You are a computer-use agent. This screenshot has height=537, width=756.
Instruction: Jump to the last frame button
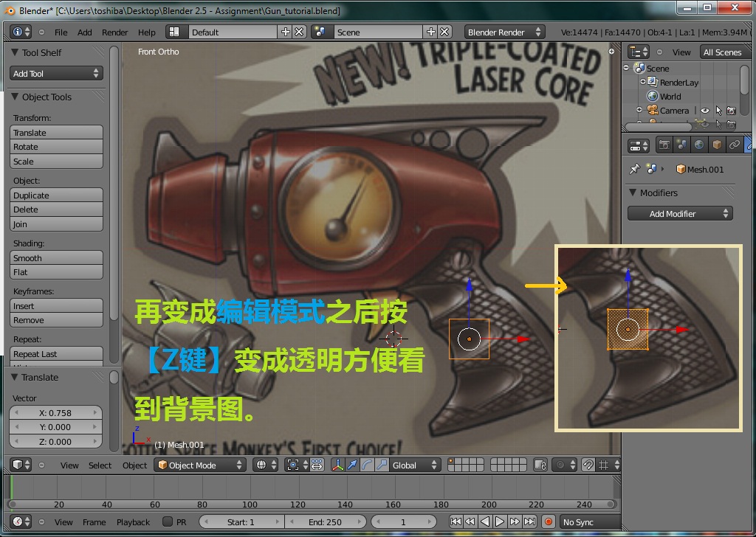click(529, 522)
